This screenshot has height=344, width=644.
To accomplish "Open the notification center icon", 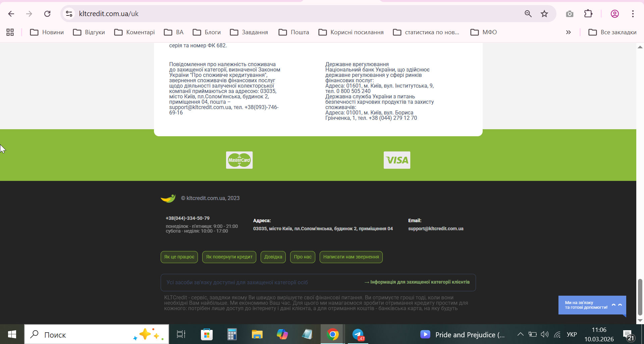I will click(629, 335).
